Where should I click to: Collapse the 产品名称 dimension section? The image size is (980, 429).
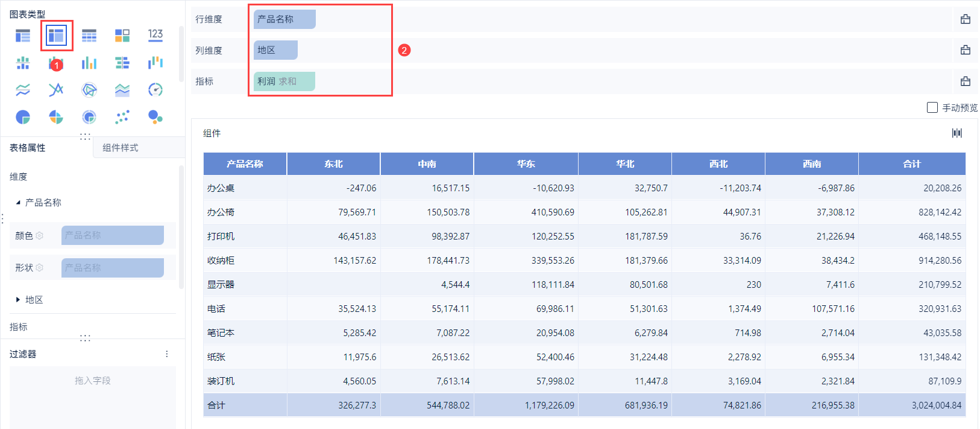pos(18,203)
